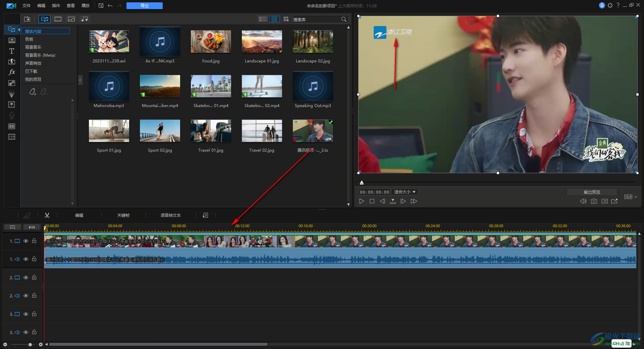
Task: Filter library to show videos only
Action: (x=58, y=19)
